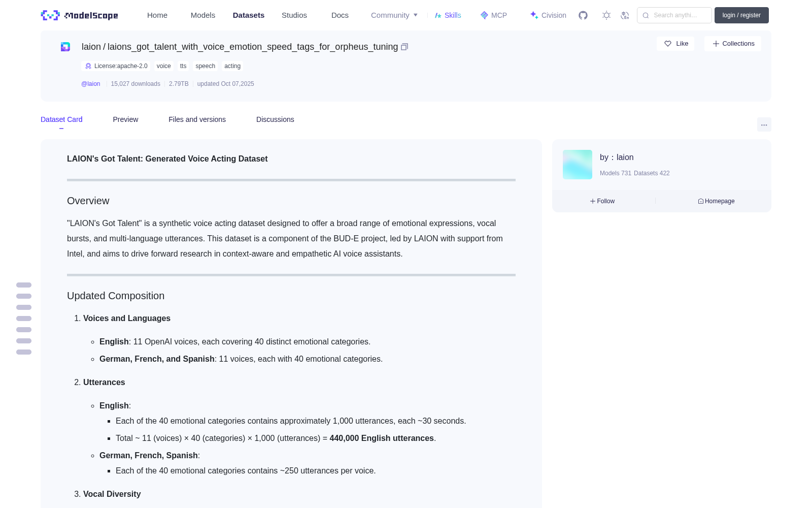Click the "2.79TB" size text
The width and height of the screenshot is (812, 508).
[179, 84]
